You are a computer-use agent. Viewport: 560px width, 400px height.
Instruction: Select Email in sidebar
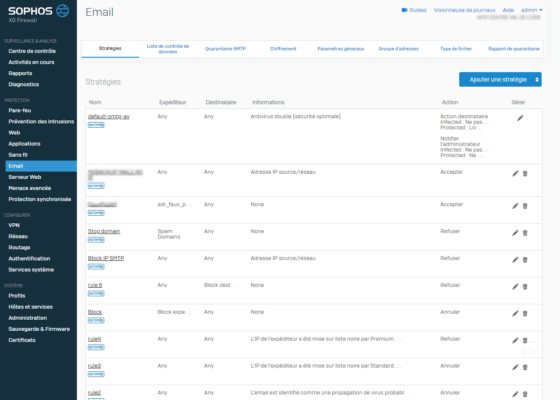41,166
